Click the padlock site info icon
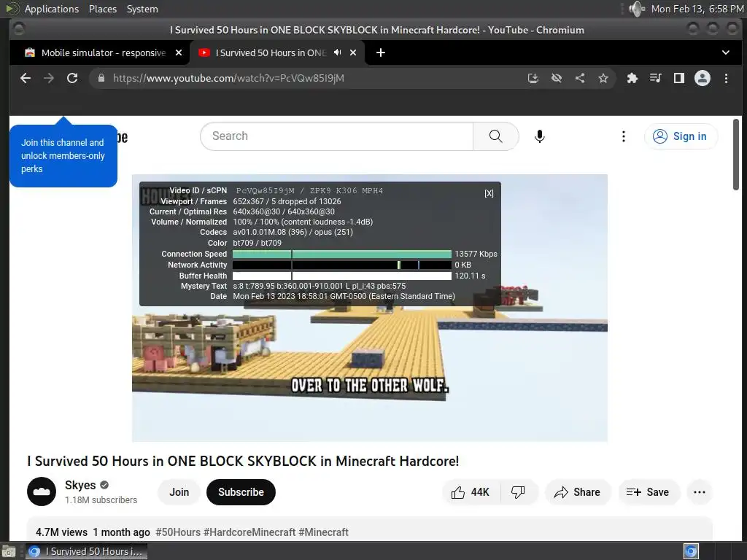 pyautogui.click(x=101, y=78)
